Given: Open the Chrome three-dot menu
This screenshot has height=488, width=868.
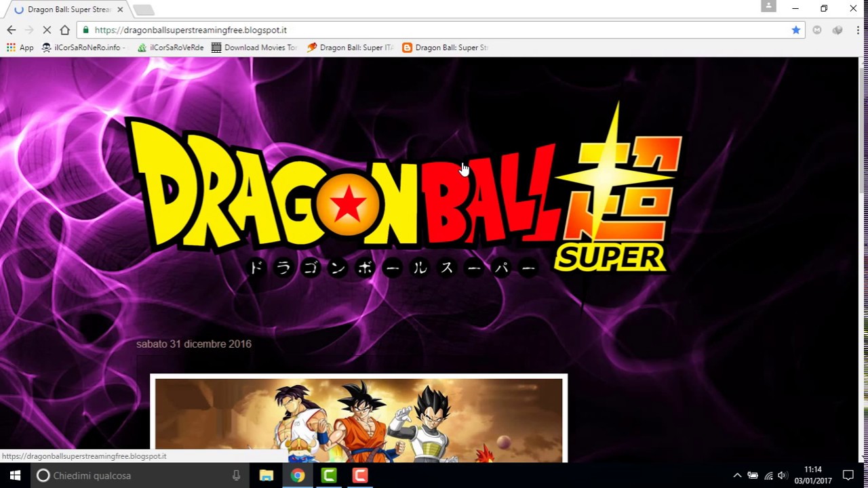Looking at the screenshot, I should coord(858,30).
